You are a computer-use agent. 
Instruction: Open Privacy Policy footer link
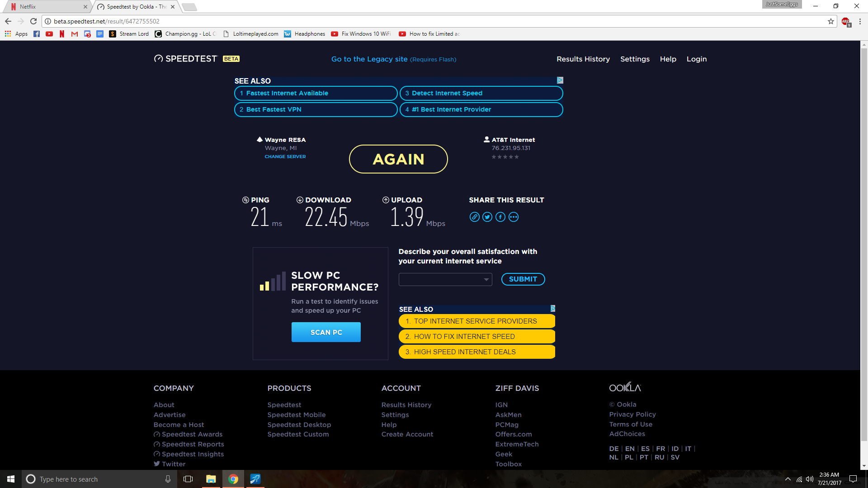click(632, 414)
